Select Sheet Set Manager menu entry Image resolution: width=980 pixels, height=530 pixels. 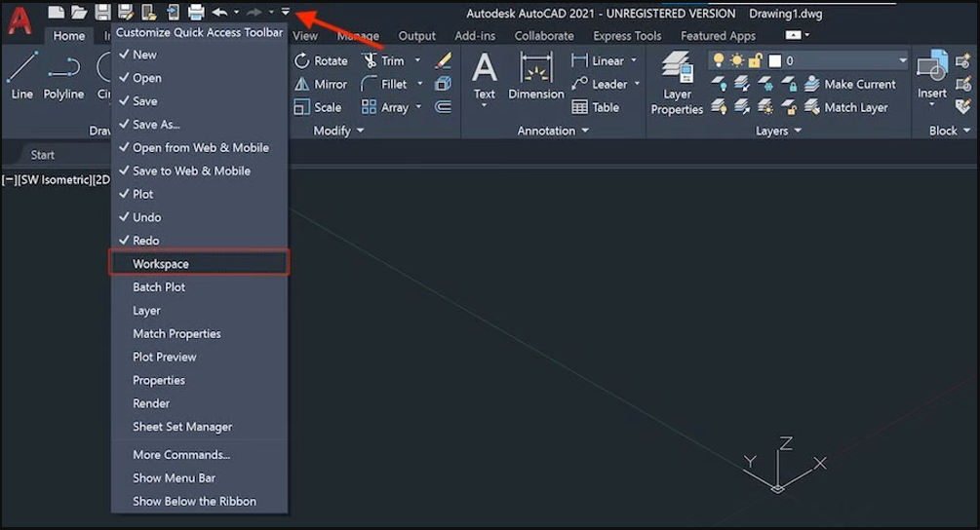[x=199, y=427]
